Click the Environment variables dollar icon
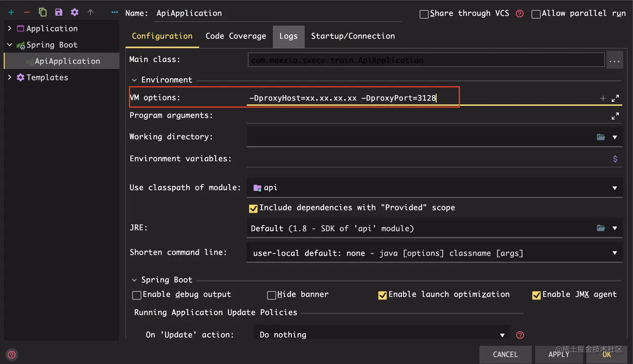The height and width of the screenshot is (364, 633). click(615, 159)
